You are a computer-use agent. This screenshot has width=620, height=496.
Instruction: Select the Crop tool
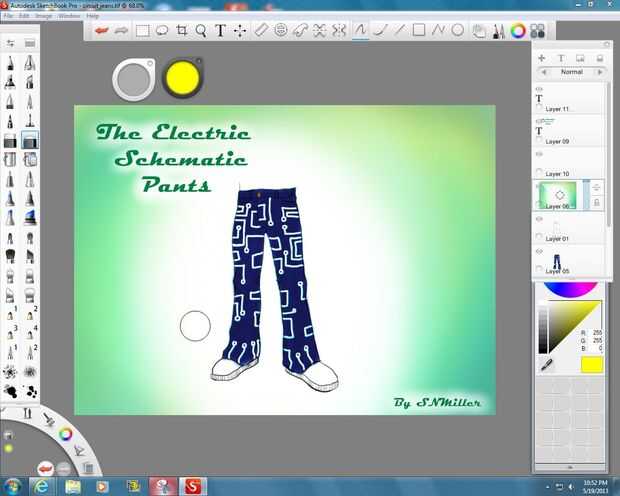point(181,30)
